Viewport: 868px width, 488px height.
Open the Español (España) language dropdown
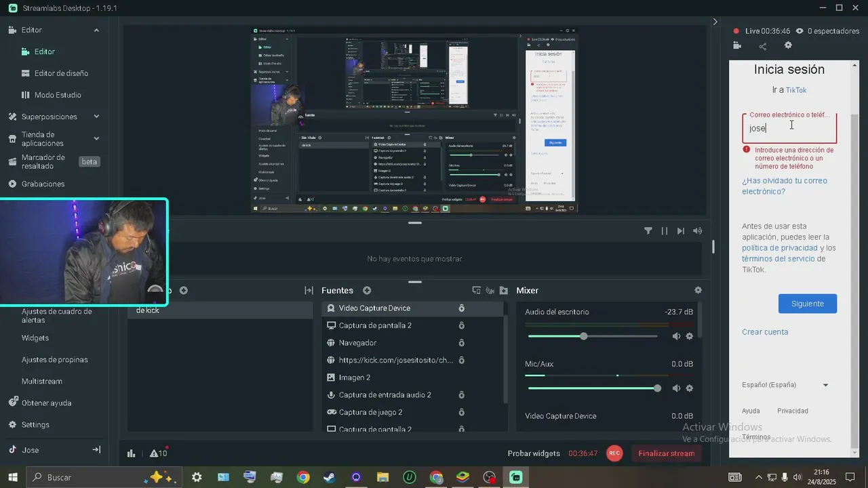pyautogui.click(x=785, y=385)
